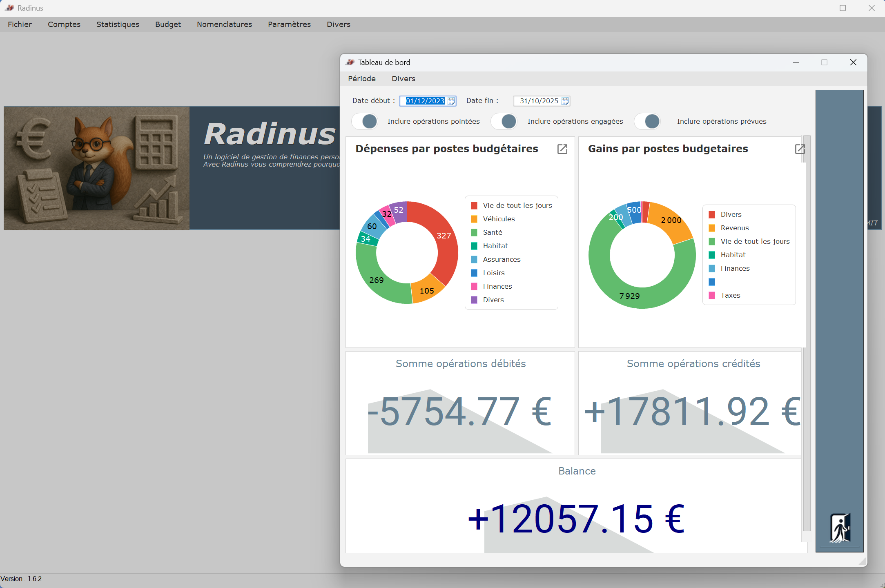Click Vie de tout les jours legend entry

pos(517,205)
